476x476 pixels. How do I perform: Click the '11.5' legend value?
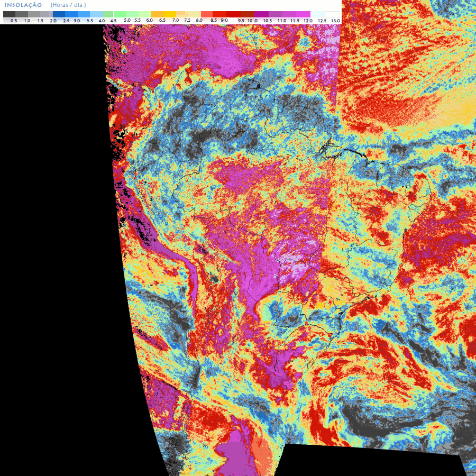coord(295,21)
